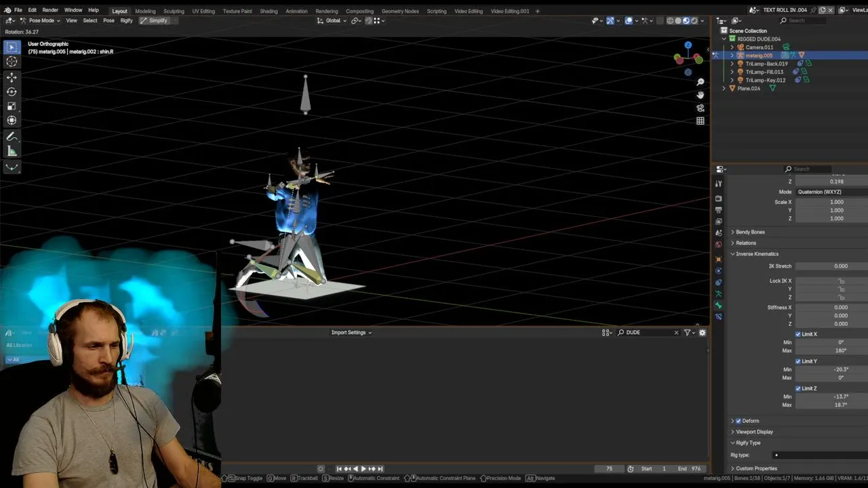The height and width of the screenshot is (488, 868).
Task: Open the Tool properties tab
Action: 719,184
